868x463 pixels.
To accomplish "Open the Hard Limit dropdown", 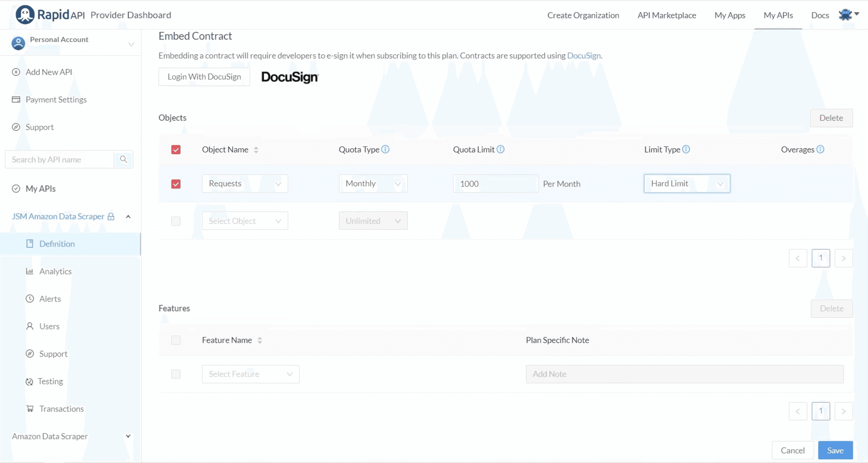I will (687, 184).
